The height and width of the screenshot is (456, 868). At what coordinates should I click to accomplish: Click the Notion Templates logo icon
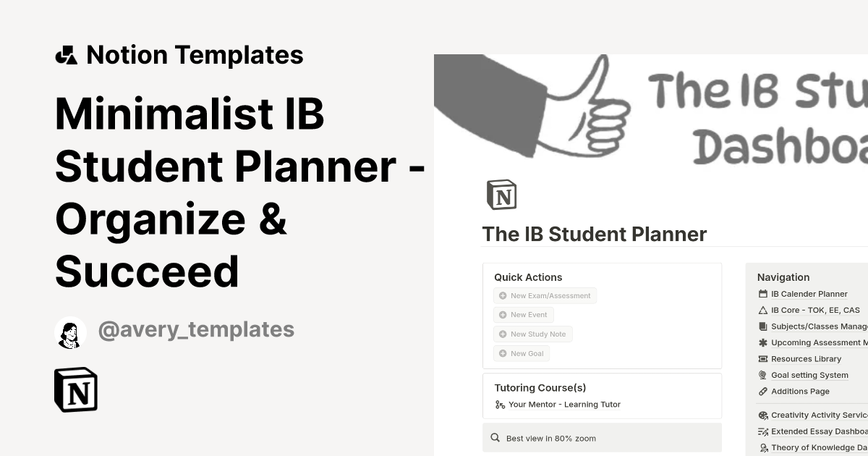tap(65, 54)
